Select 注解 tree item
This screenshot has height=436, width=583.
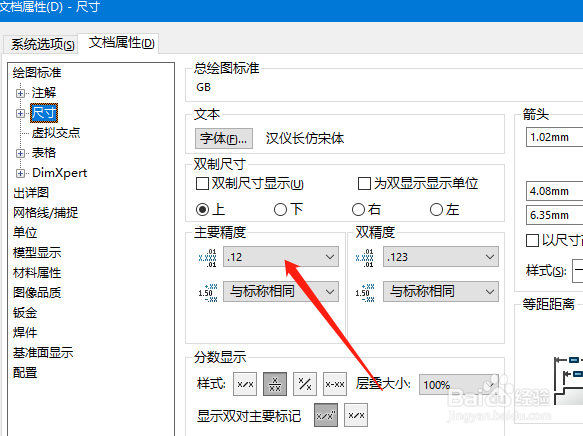(44, 93)
